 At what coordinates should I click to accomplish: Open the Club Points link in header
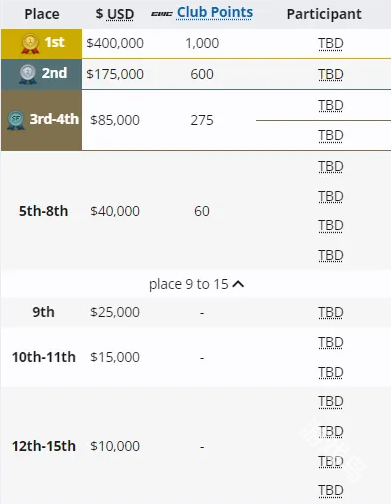pos(215,13)
